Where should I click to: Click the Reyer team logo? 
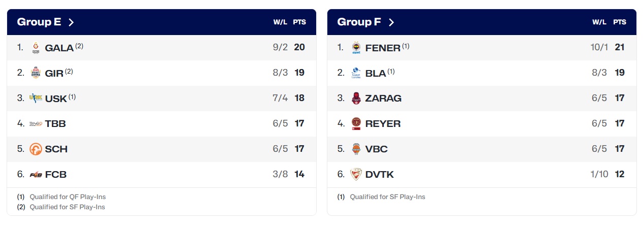[x=356, y=123]
